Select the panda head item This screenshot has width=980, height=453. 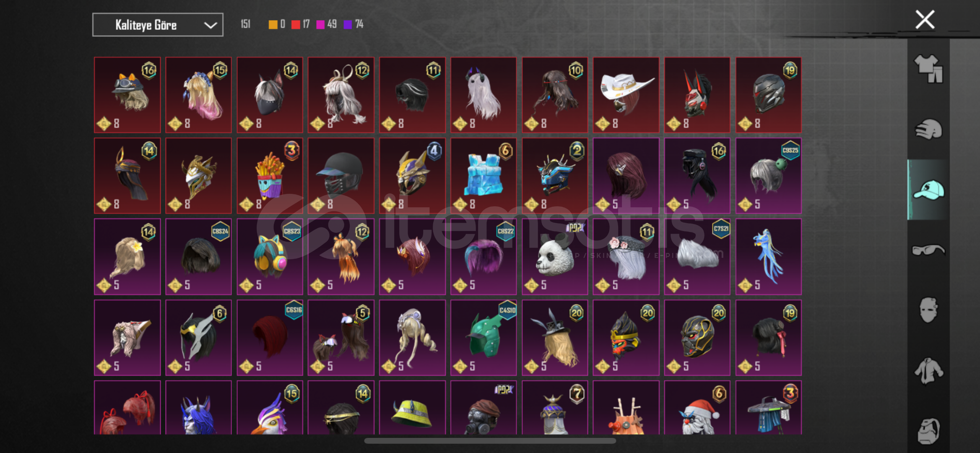[555, 257]
